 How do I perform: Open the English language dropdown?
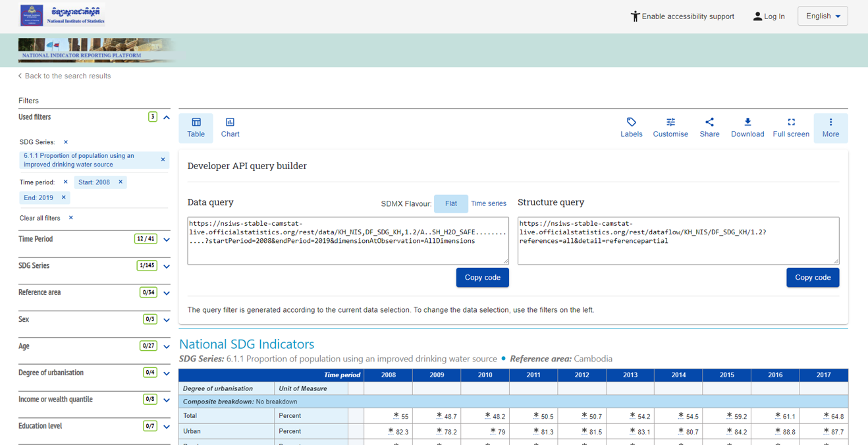822,16
